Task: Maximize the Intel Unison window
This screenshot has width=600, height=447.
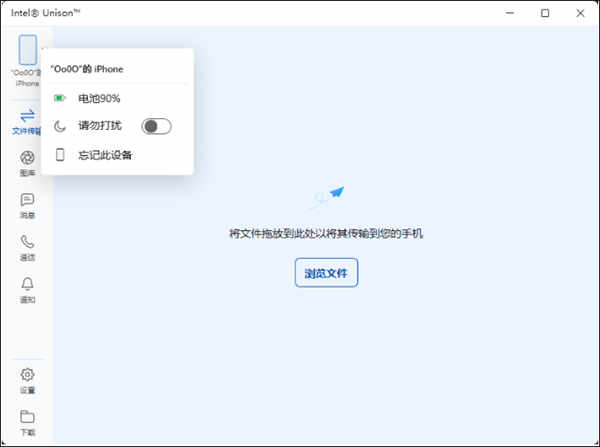Action: coord(545,13)
